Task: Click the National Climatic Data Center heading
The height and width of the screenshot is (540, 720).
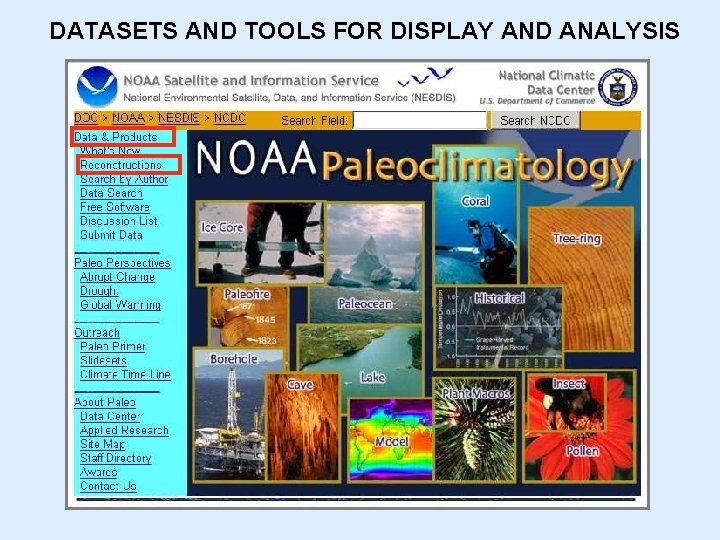Action: tap(546, 82)
